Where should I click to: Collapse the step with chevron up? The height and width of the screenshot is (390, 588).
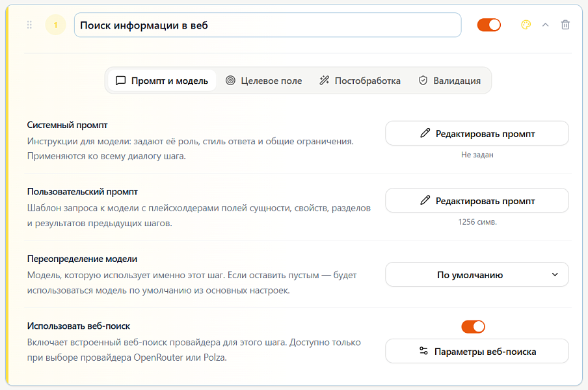click(x=545, y=25)
